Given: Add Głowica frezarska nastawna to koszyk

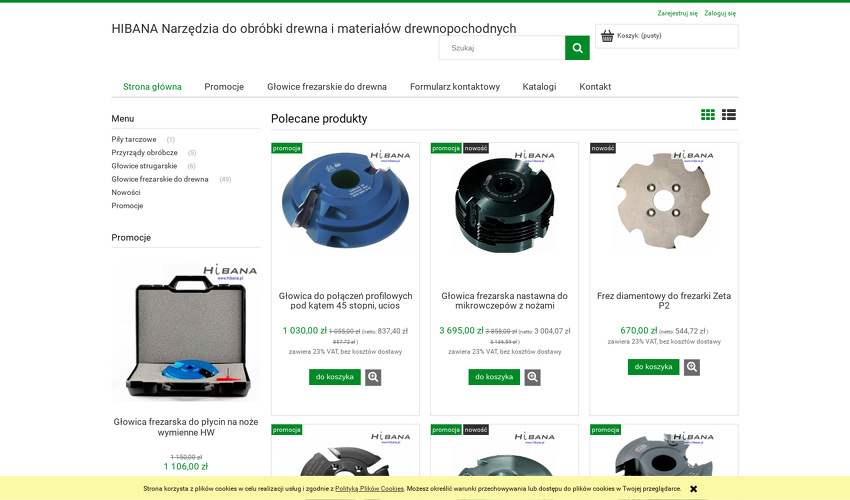Looking at the screenshot, I should click(x=494, y=377).
